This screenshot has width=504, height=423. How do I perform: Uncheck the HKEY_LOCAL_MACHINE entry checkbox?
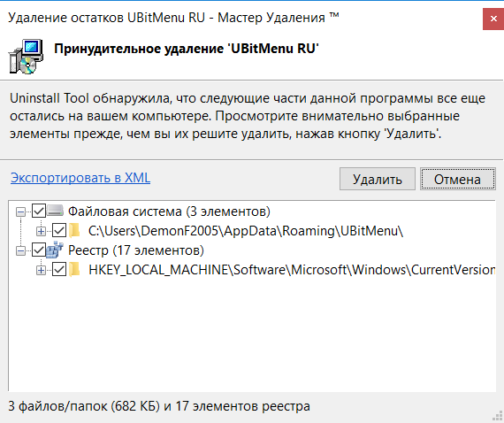[59, 269]
